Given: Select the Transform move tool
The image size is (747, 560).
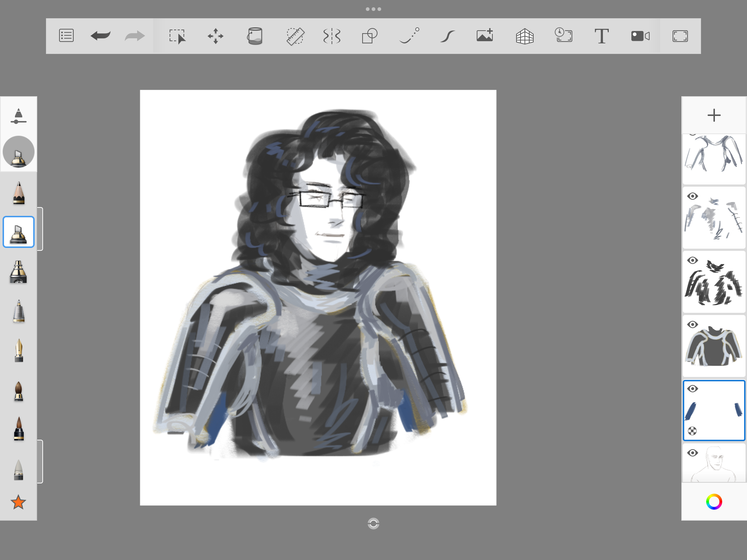Looking at the screenshot, I should point(216,36).
